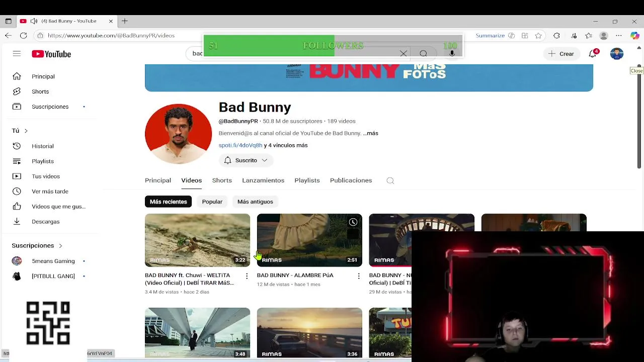Open Principal home in sidebar

43,76
